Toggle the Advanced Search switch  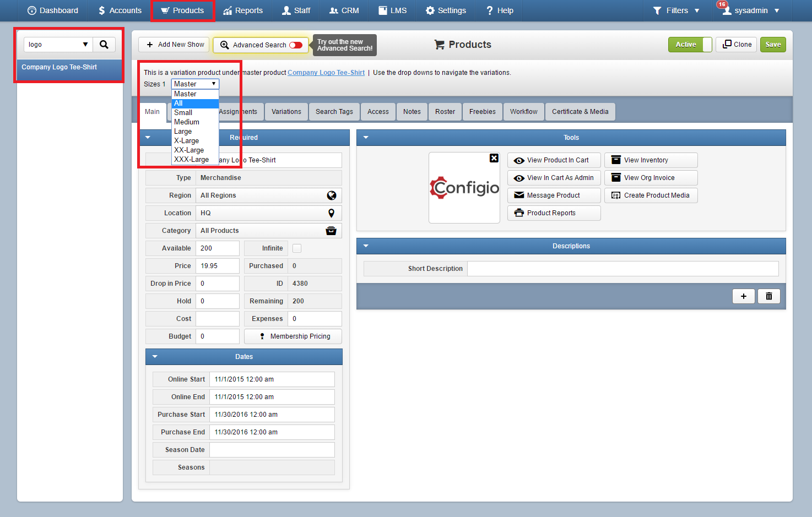[296, 45]
